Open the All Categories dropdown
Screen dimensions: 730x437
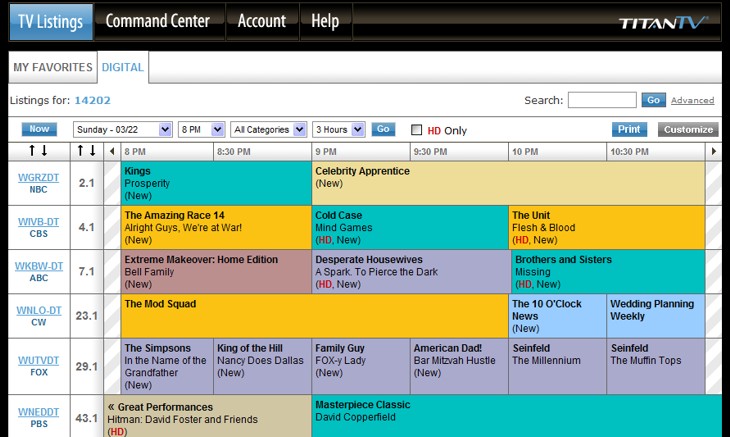(268, 130)
